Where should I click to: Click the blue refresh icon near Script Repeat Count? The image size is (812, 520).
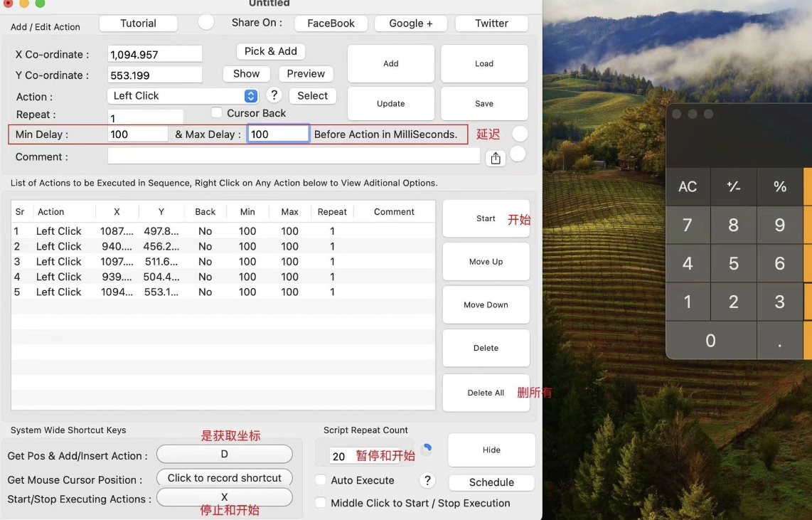[x=427, y=449]
